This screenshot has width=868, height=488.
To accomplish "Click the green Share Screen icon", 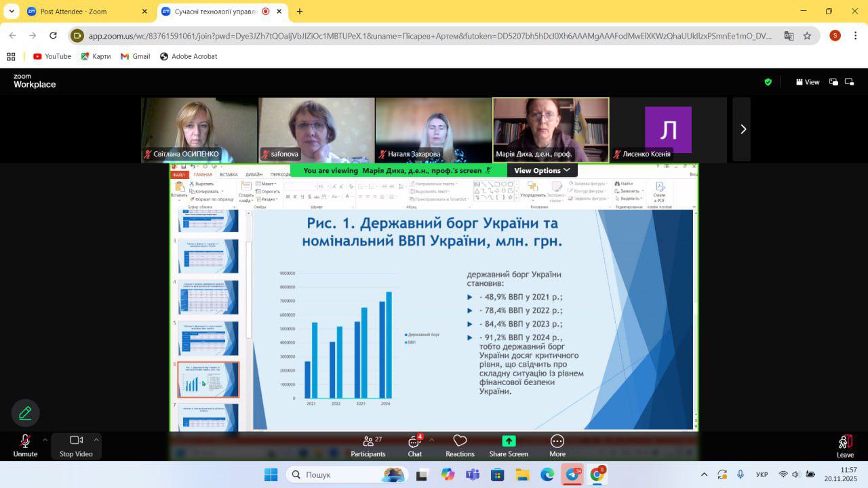I will click(x=509, y=441).
